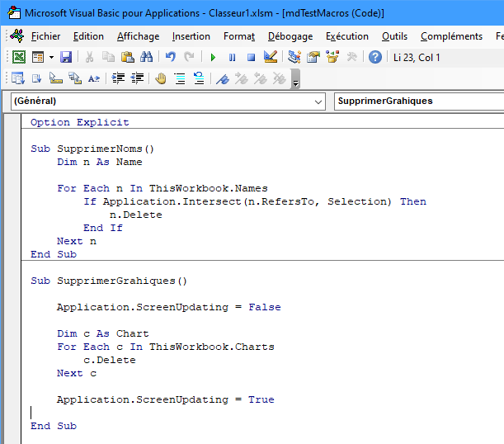Indent the code with Indent icon

[x=118, y=78]
